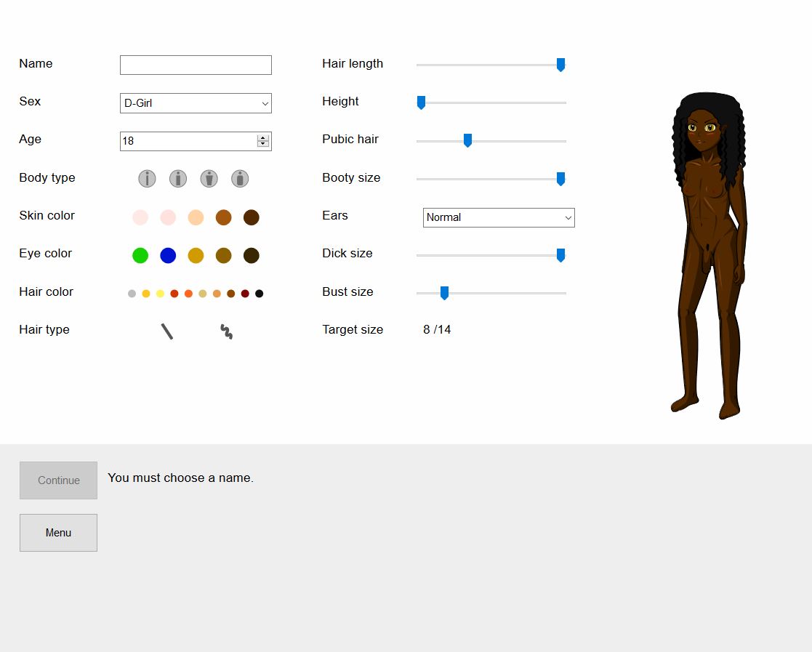The height and width of the screenshot is (652, 812).
Task: Click the Name text field
Action: 196,65
